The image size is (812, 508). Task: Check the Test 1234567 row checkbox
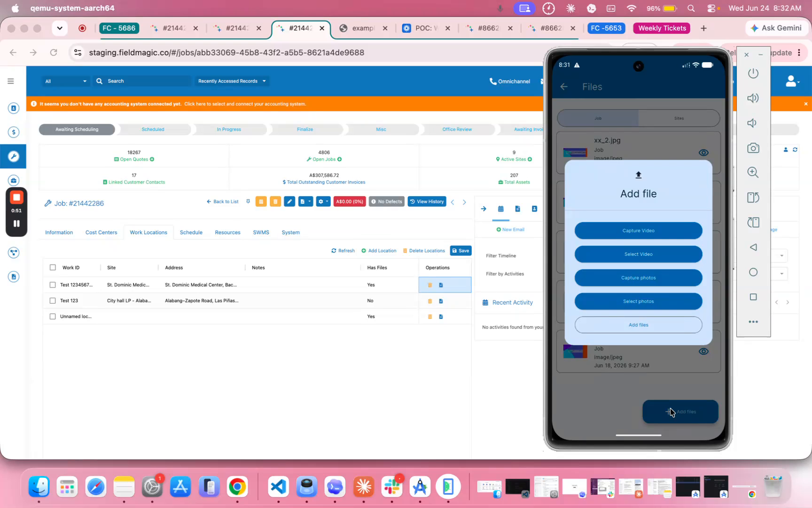(x=53, y=285)
